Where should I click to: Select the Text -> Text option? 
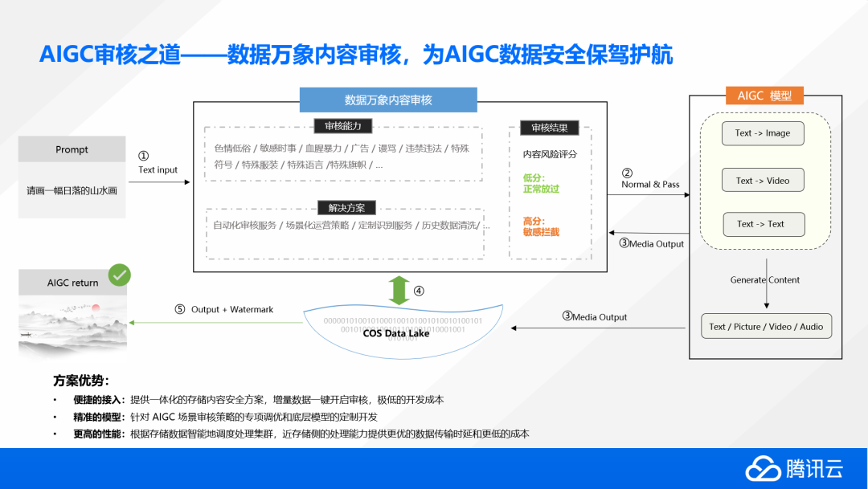763,224
